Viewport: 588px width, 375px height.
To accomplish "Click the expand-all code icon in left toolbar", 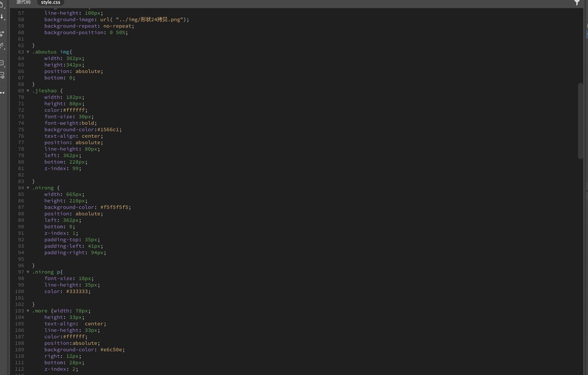I will coord(2,32).
